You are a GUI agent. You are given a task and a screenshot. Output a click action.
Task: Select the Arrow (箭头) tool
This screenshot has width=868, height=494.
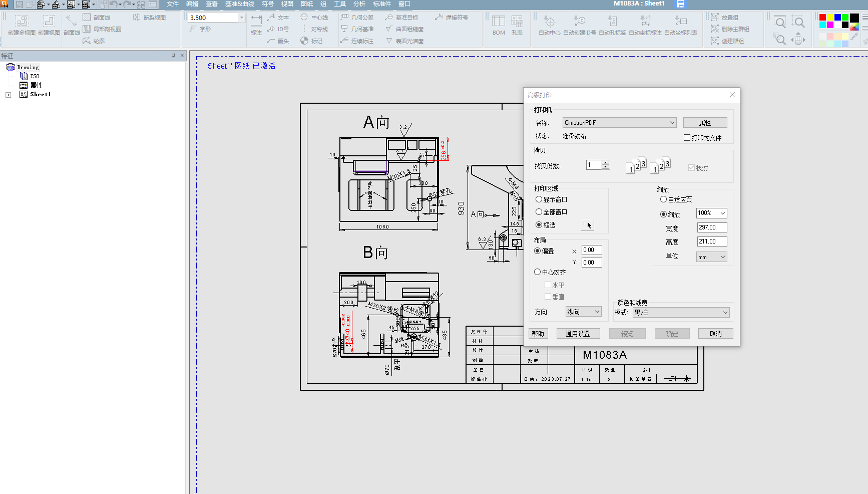point(278,41)
